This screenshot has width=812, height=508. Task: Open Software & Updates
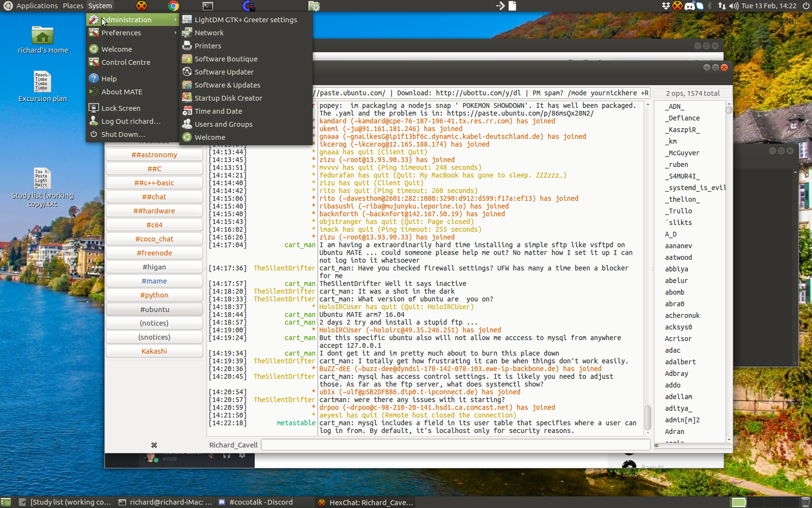(x=246, y=85)
